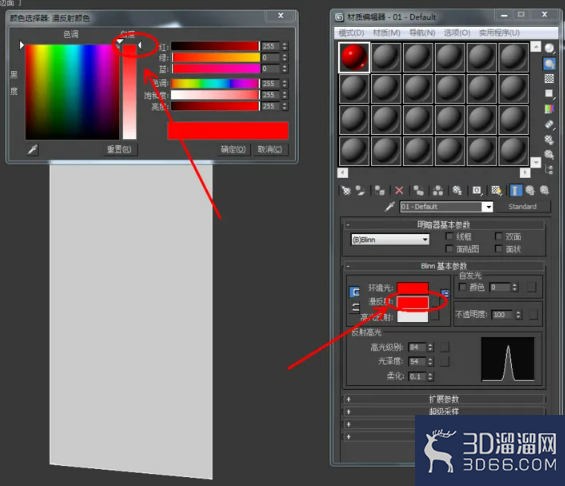Viewport: 565px width, 486px height.
Task: Collapse the 明暗器基本参数 rollout
Action: point(444,225)
